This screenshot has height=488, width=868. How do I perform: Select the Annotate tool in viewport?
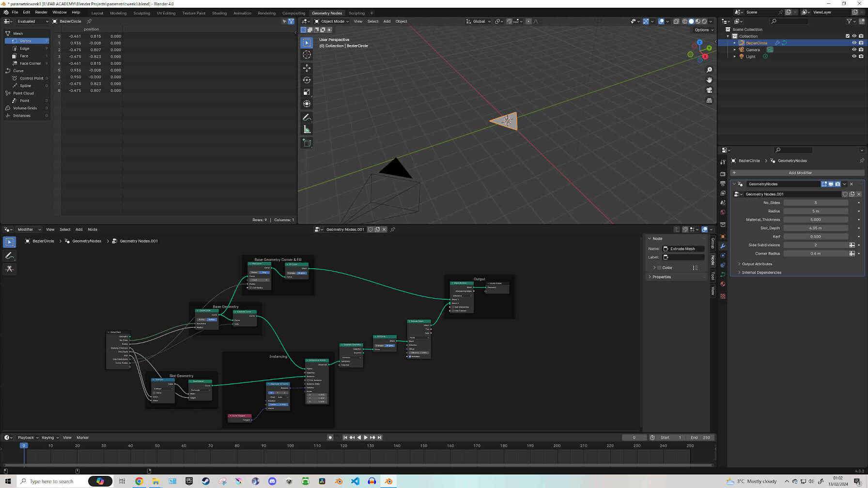pos(307,118)
